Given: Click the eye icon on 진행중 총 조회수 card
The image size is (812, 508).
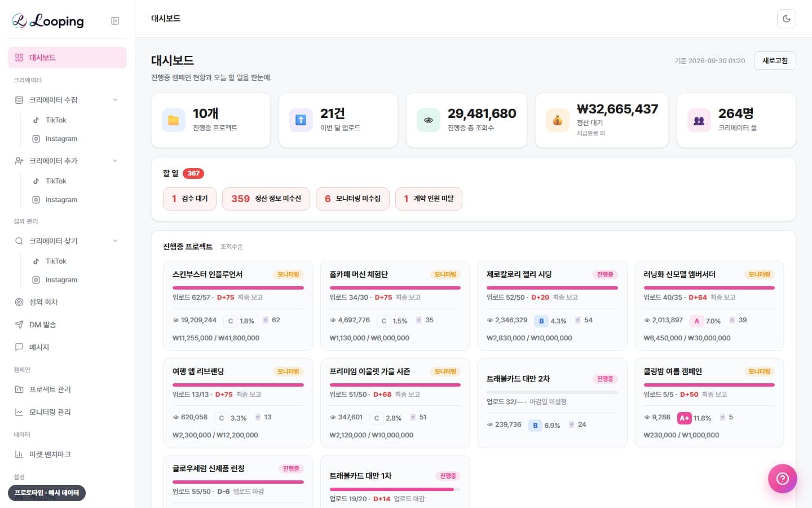Looking at the screenshot, I should pos(429,120).
